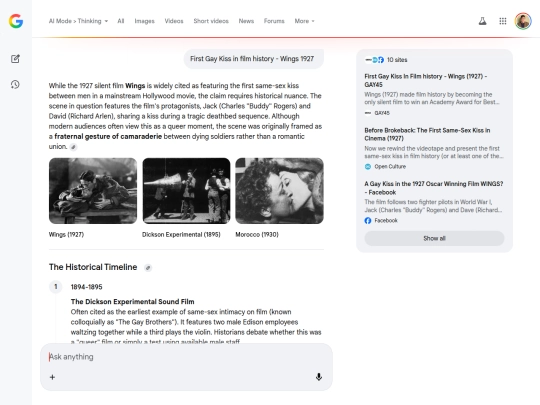
Task: Click the GAY45 source favicon
Action: tap(368, 113)
